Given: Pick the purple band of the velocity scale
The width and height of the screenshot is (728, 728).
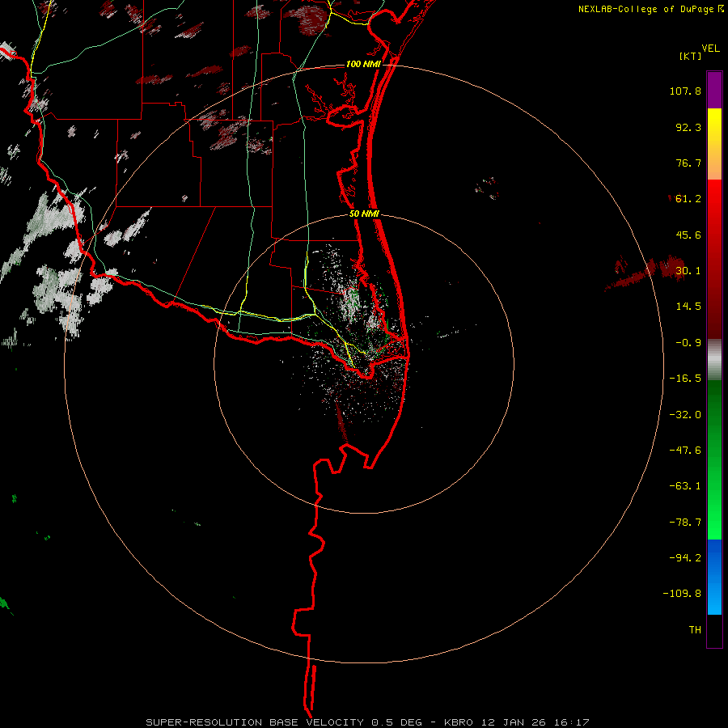Looking at the screenshot, I should click(x=714, y=90).
